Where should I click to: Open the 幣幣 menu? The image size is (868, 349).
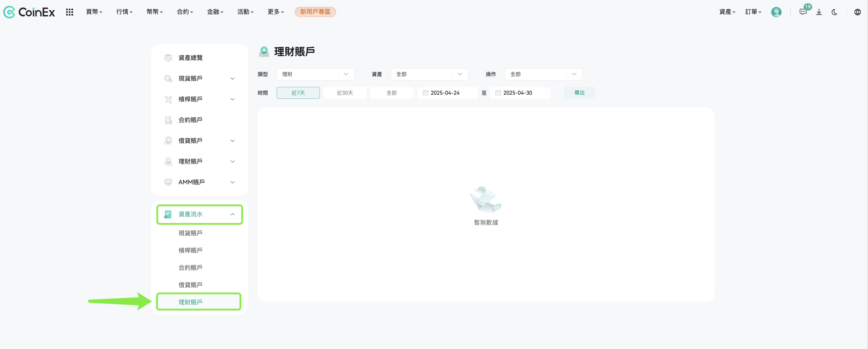point(155,12)
